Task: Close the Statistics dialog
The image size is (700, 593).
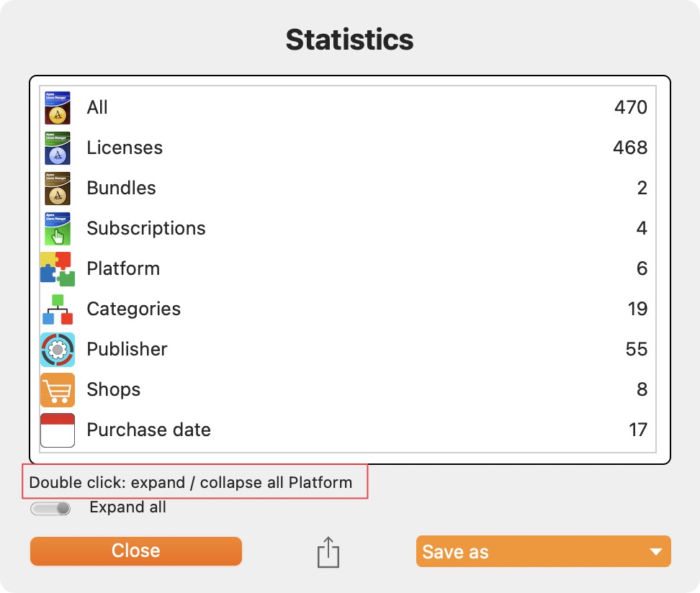Action: coord(136,551)
